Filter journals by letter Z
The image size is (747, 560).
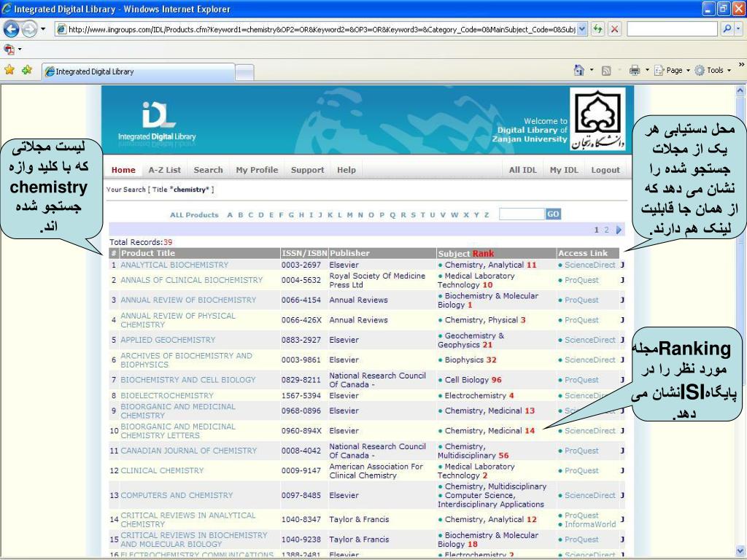coord(487,215)
